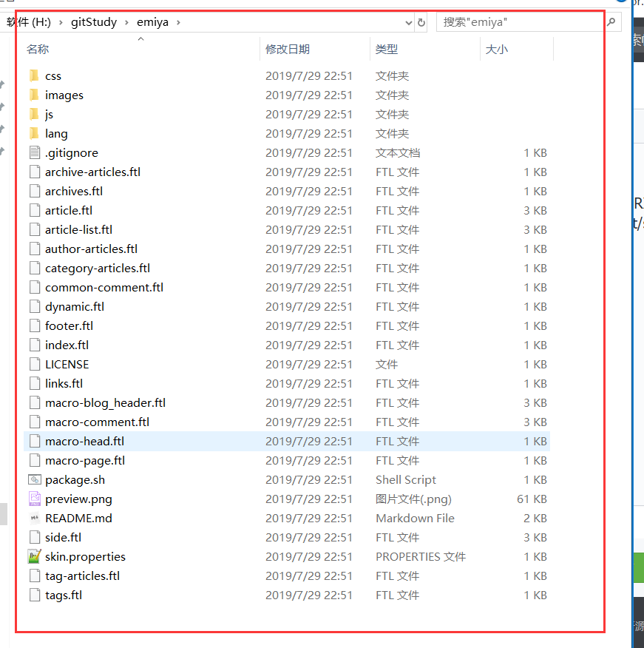The height and width of the screenshot is (648, 644).
Task: Select file author-articles.ftl
Action: pyautogui.click(x=91, y=249)
